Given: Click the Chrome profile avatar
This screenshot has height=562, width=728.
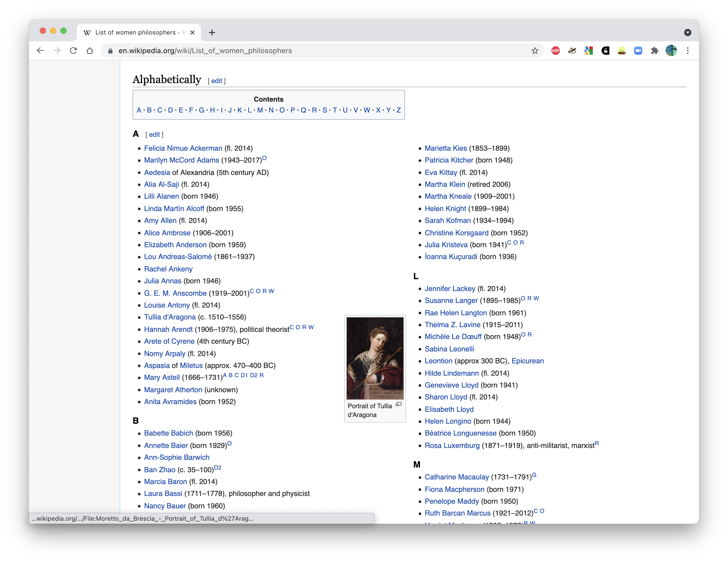Looking at the screenshot, I should click(671, 51).
